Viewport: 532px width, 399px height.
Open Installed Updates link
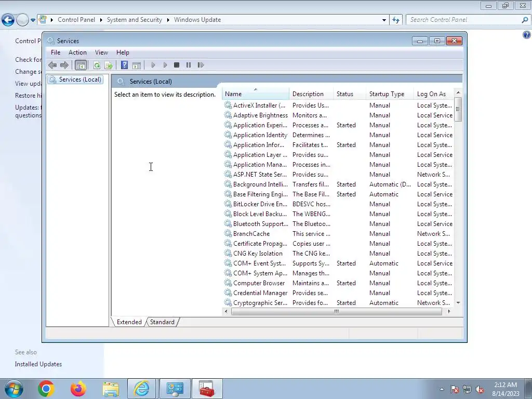click(x=38, y=364)
